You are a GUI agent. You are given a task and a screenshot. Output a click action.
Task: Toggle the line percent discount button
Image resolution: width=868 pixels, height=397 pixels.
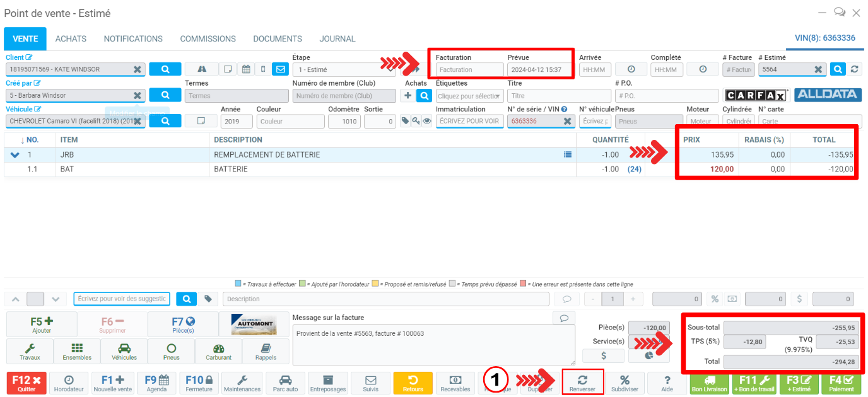click(x=715, y=299)
